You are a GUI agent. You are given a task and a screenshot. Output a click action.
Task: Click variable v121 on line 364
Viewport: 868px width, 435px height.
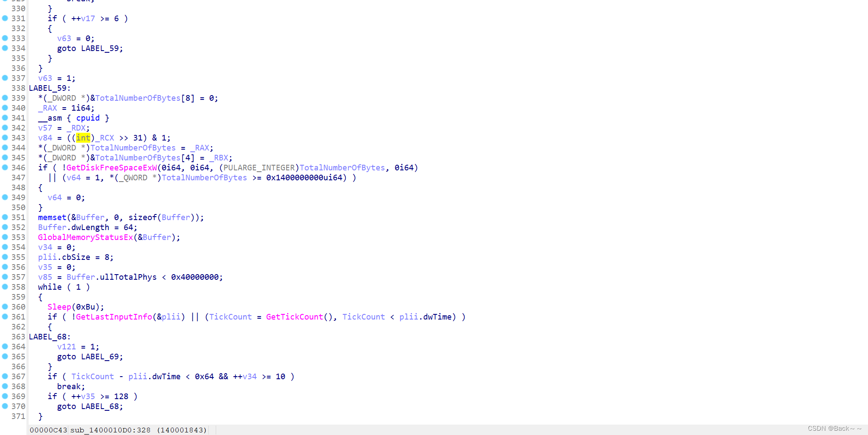point(67,347)
